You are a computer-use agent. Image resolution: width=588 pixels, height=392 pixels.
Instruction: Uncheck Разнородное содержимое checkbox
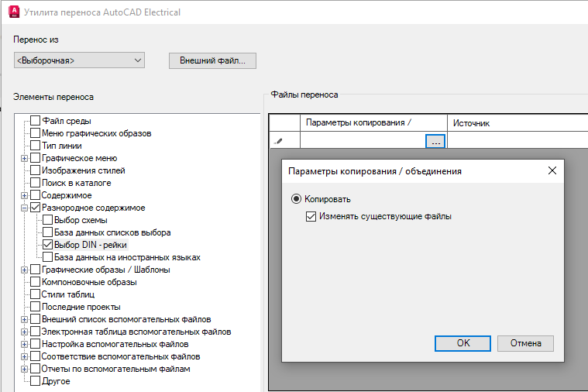[x=36, y=208]
